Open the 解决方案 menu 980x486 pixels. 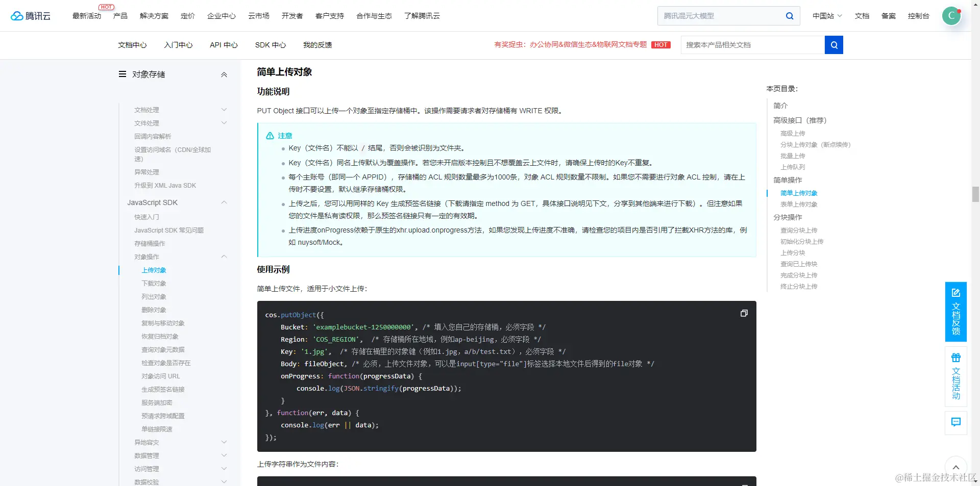pyautogui.click(x=154, y=16)
